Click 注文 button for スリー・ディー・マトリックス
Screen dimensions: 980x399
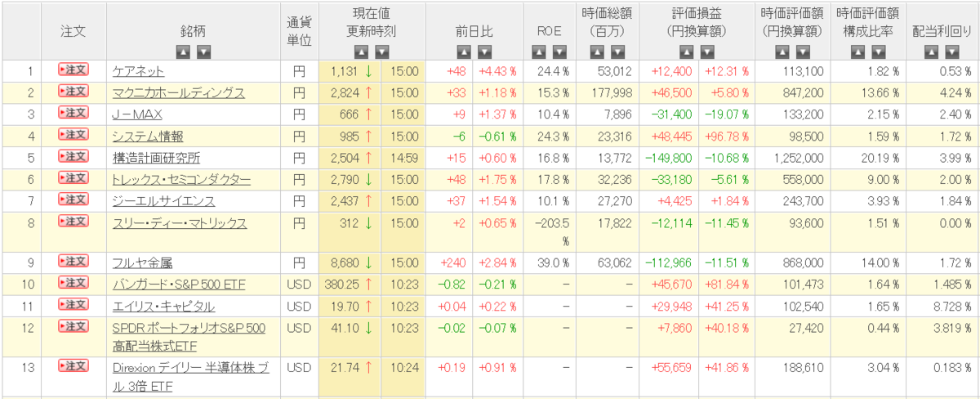tap(73, 222)
